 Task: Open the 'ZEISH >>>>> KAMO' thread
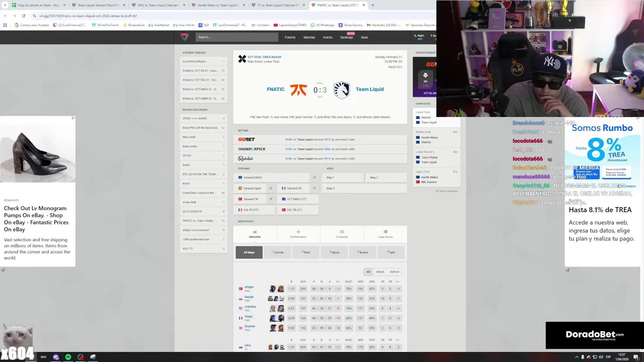point(204,119)
